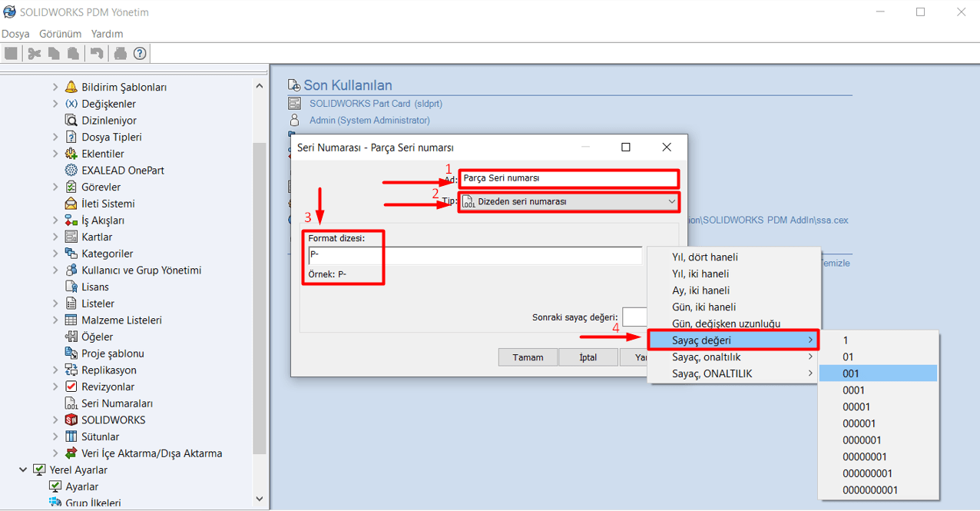This screenshot has height=511, width=980.
Task: Expand the Değişkenler tree node
Action: coord(55,104)
